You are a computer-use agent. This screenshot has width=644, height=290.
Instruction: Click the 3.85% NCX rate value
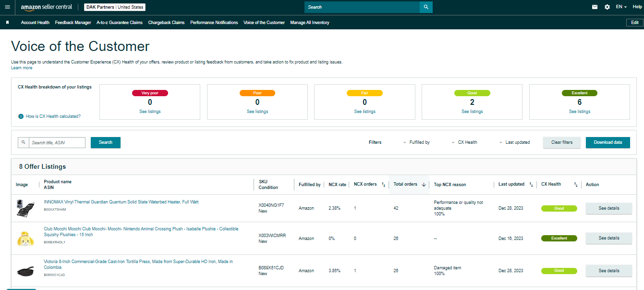(x=335, y=271)
